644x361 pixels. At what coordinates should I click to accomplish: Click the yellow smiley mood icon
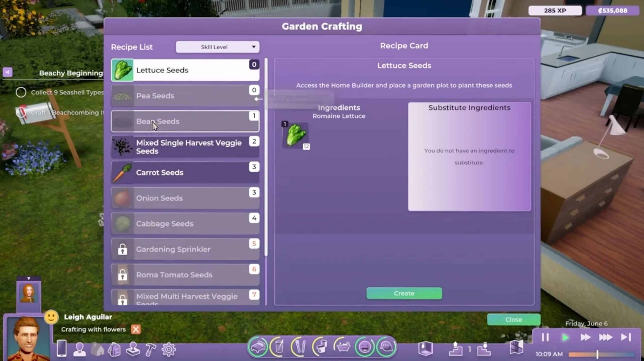click(51, 317)
